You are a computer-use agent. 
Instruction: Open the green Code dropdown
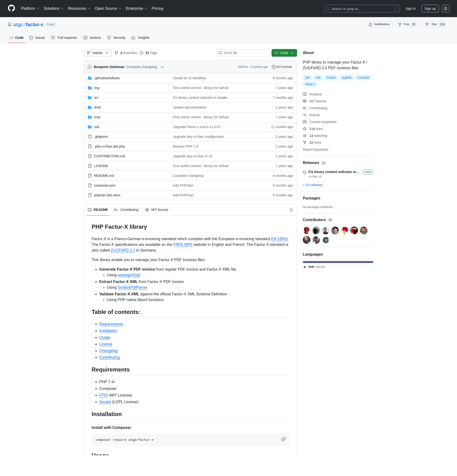tap(284, 53)
